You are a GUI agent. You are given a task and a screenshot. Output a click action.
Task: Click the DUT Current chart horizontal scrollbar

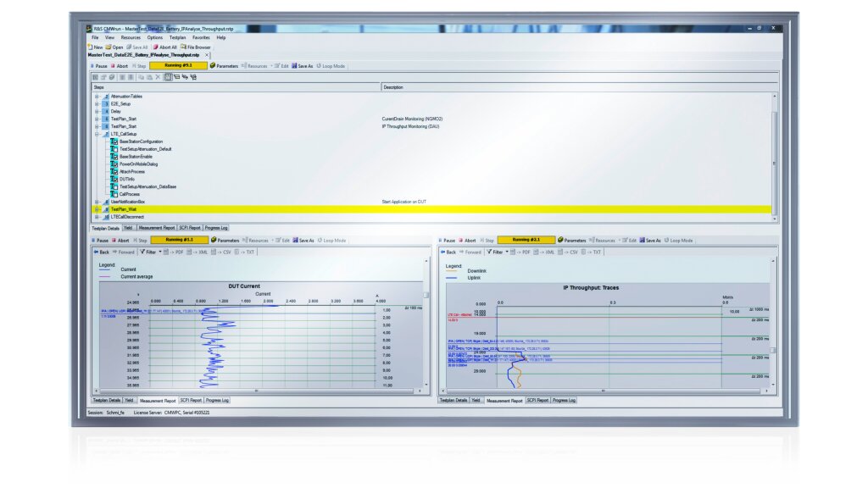click(x=256, y=391)
